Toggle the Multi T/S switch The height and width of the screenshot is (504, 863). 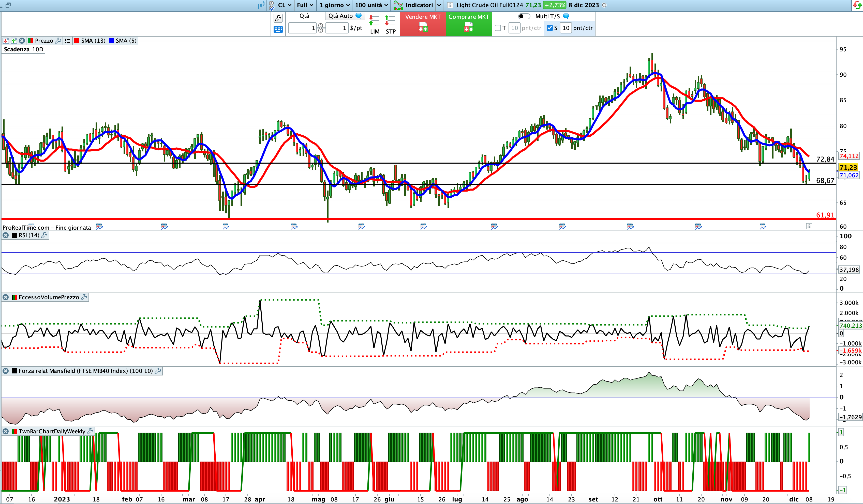tap(524, 17)
